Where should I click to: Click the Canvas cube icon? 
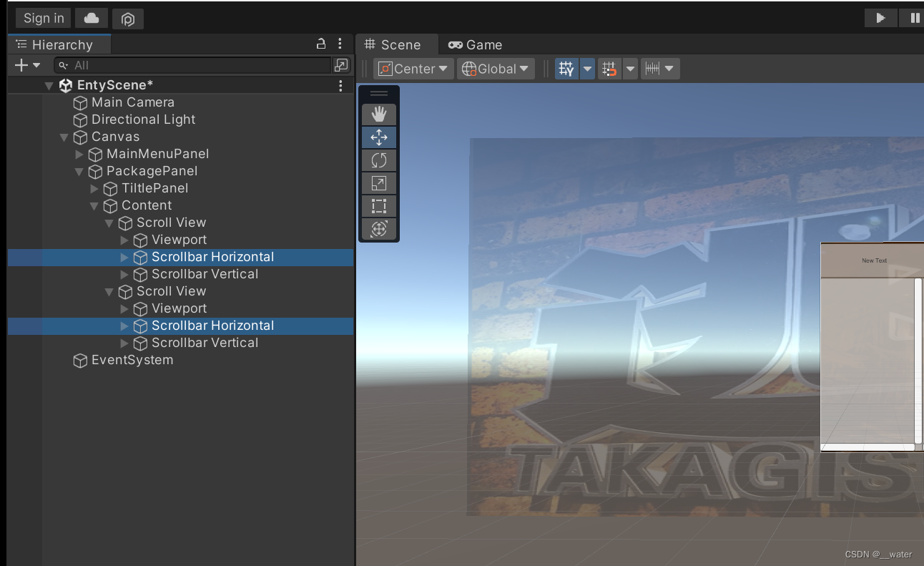pos(81,137)
